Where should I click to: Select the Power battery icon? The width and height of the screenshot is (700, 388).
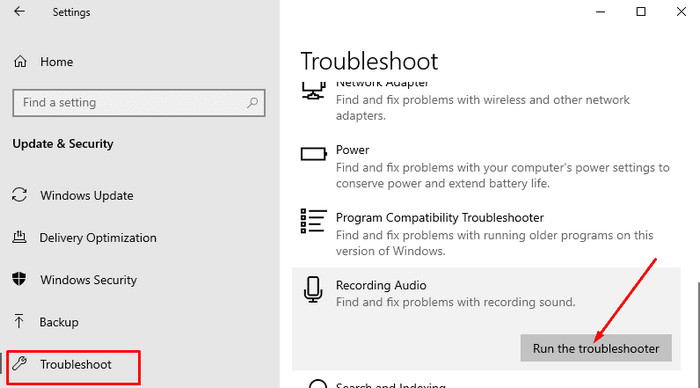click(313, 154)
